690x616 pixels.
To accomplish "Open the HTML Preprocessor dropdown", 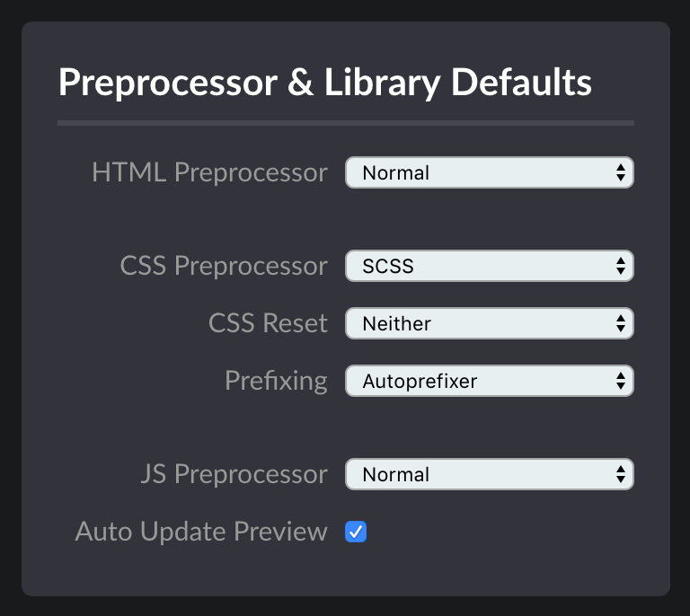I will [490, 172].
